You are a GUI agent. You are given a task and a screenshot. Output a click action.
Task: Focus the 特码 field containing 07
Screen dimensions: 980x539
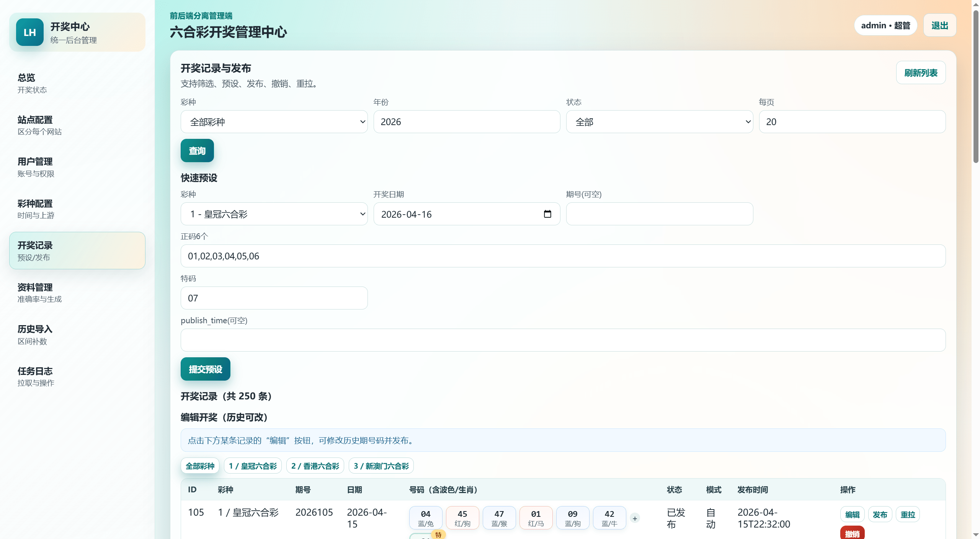pyautogui.click(x=274, y=298)
